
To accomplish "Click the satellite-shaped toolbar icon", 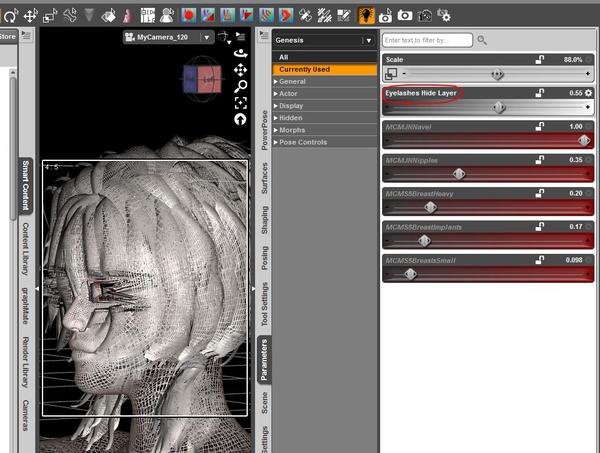I will point(305,16).
